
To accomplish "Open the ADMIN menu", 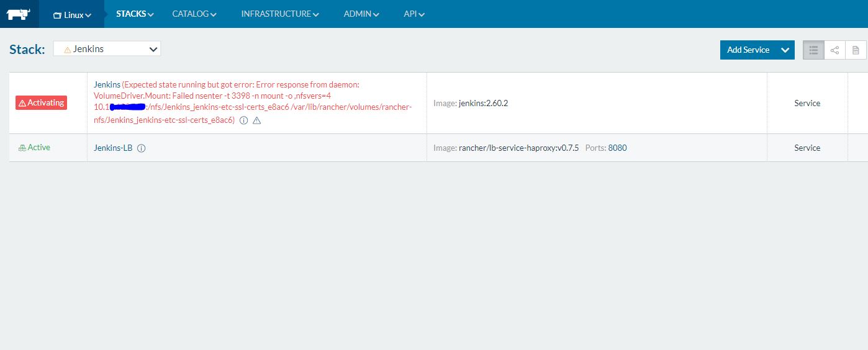I will (361, 14).
